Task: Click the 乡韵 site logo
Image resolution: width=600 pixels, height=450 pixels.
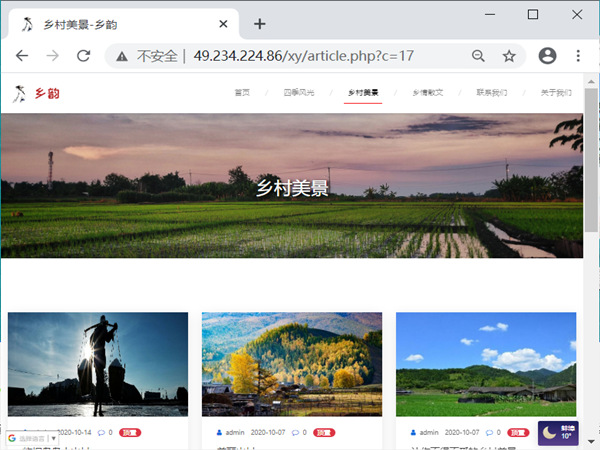Action: pos(36,94)
